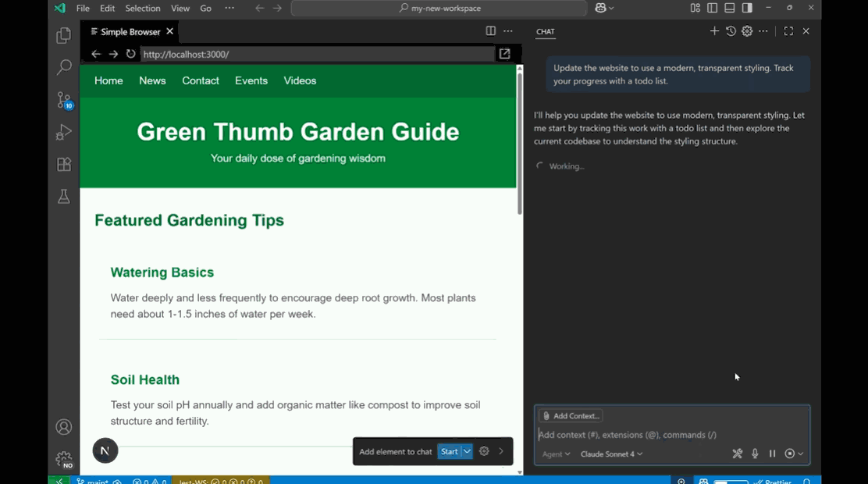Expand the Start button dropdown arrow
Image resolution: width=868 pixels, height=484 pixels.
[467, 451]
